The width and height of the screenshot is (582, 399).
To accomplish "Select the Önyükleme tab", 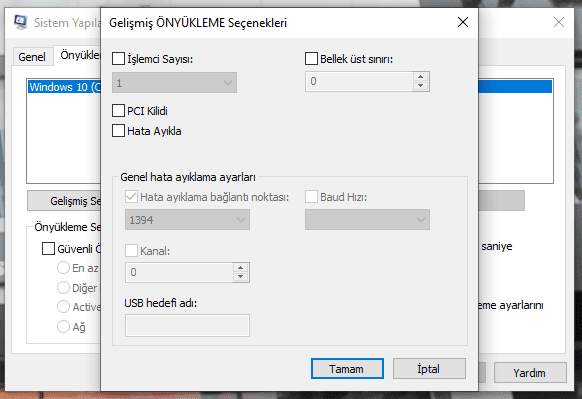I will click(79, 55).
